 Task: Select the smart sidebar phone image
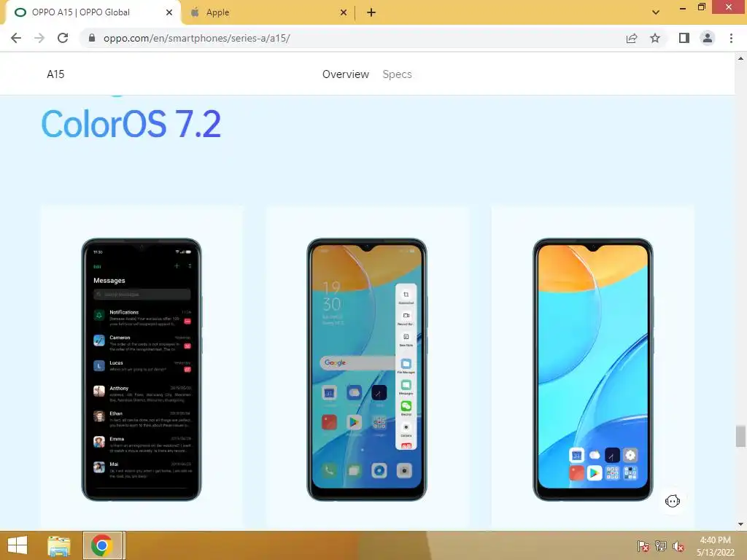coord(367,370)
